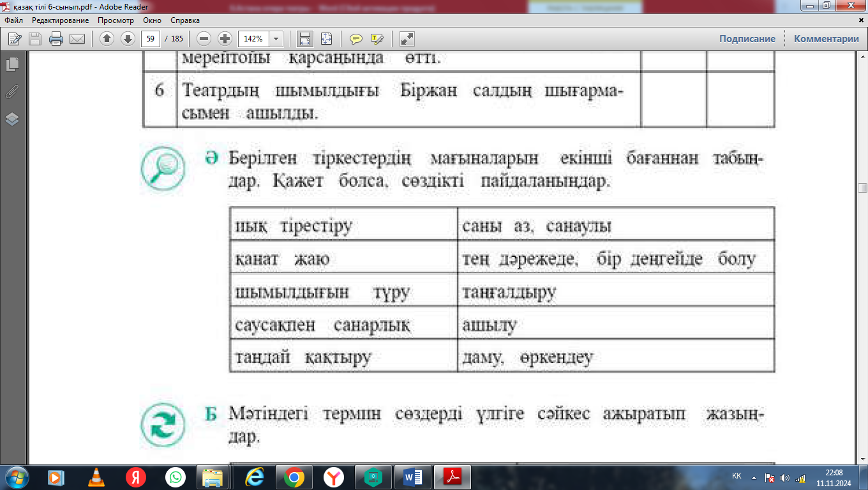Screen dimensions: 868x490
Task: Show hidden system tray icons arrow
Action: pyautogui.click(x=754, y=477)
